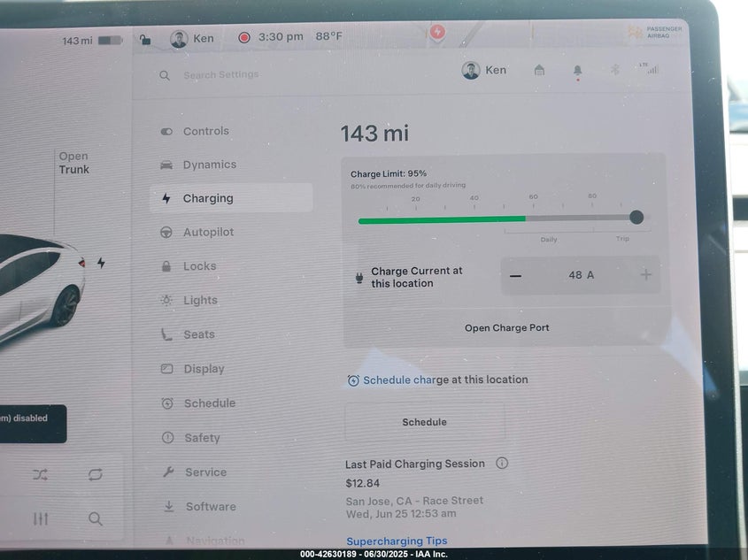This screenshot has height=560, width=748.
Task: Open the Controls settings menu
Action: [x=205, y=131]
